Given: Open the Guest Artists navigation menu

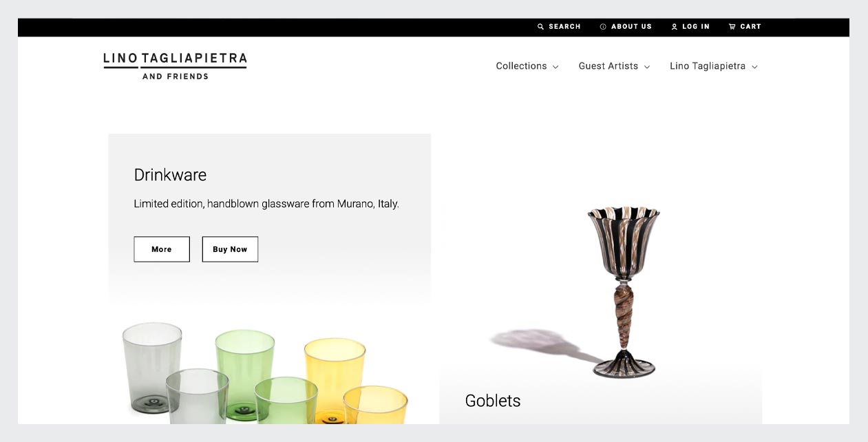Looking at the screenshot, I should (x=608, y=66).
